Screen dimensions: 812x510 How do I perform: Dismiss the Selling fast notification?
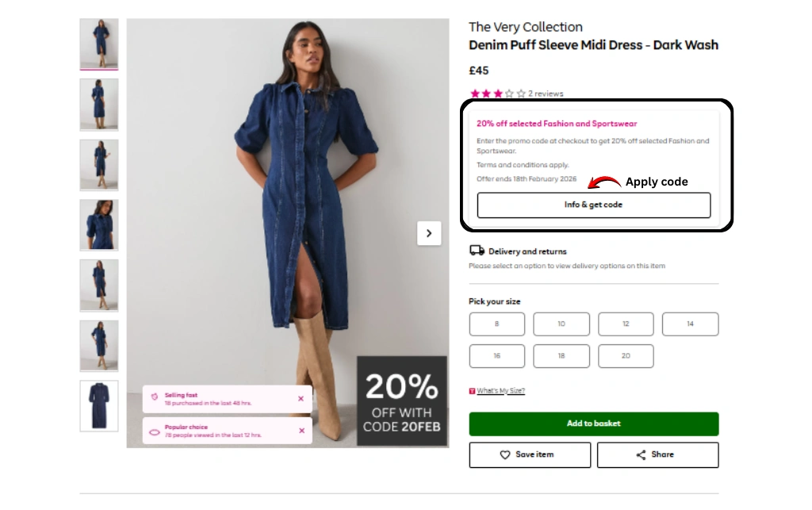click(x=301, y=398)
